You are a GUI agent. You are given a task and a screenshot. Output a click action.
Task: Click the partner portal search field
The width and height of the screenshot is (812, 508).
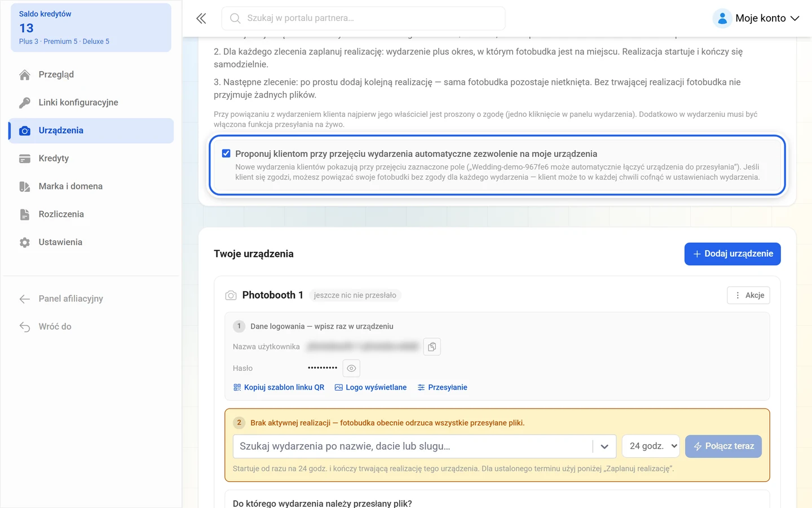point(364,18)
